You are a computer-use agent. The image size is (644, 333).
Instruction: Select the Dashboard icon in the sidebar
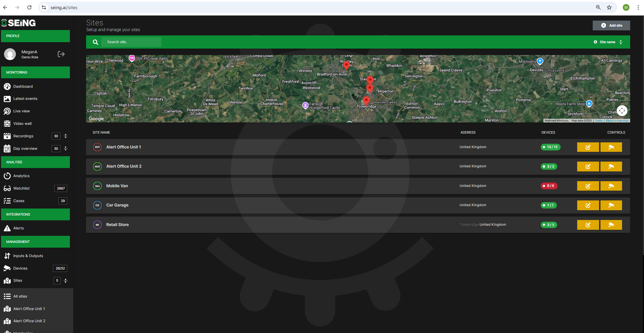(x=7, y=86)
